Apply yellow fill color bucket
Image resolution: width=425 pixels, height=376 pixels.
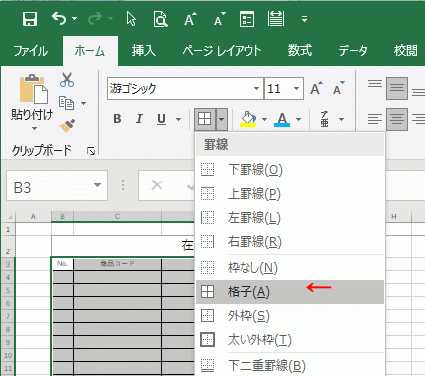click(x=248, y=119)
